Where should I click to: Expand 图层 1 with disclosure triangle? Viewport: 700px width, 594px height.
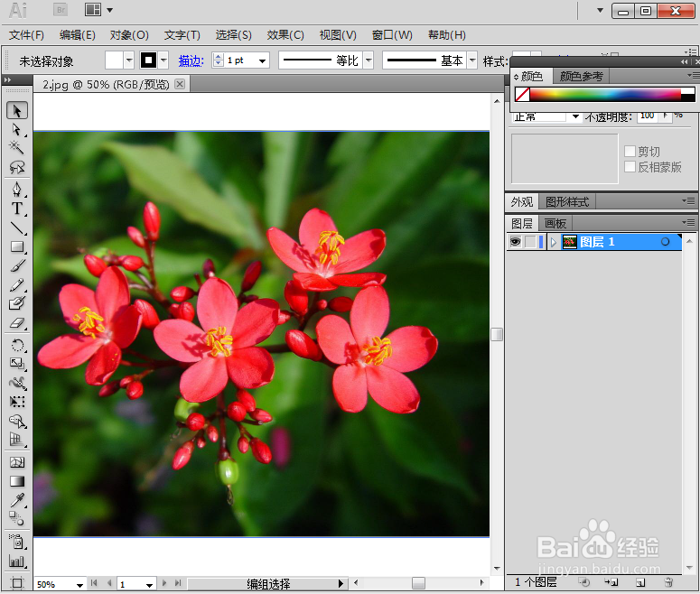coord(554,242)
